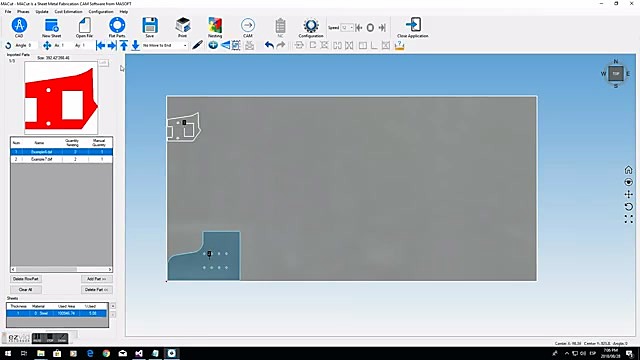
Task: Click the Add Part >> button
Action: pos(97,279)
